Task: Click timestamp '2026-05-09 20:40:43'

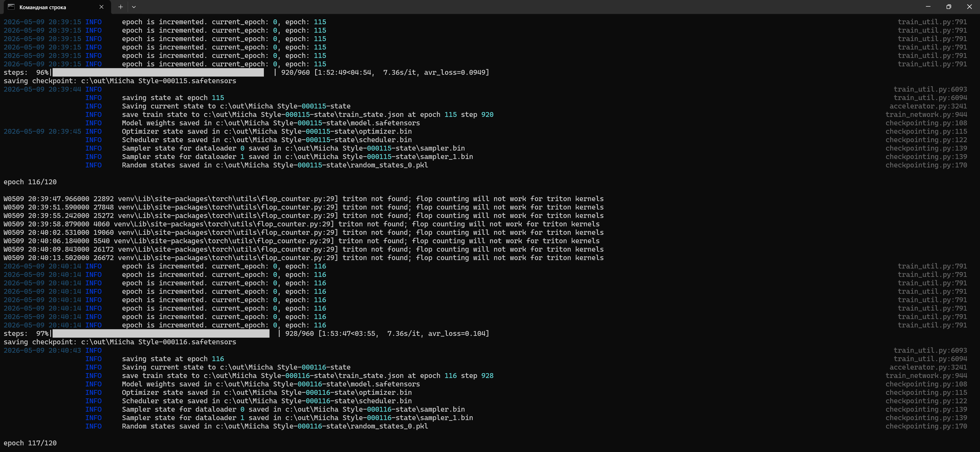Action: tap(42, 350)
